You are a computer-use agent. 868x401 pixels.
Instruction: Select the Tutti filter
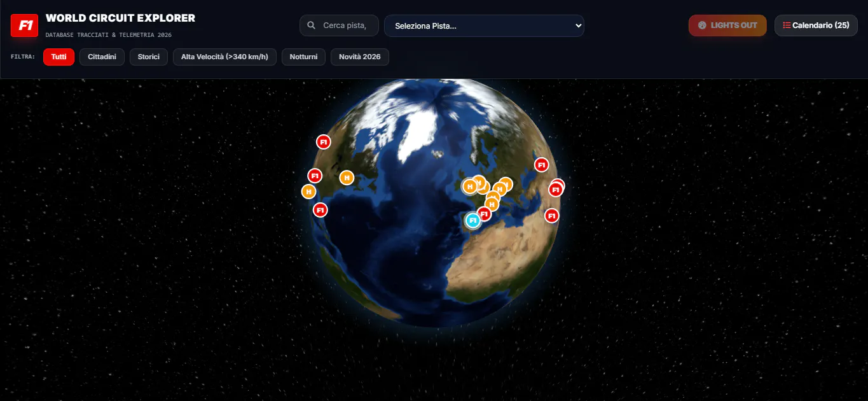point(59,57)
